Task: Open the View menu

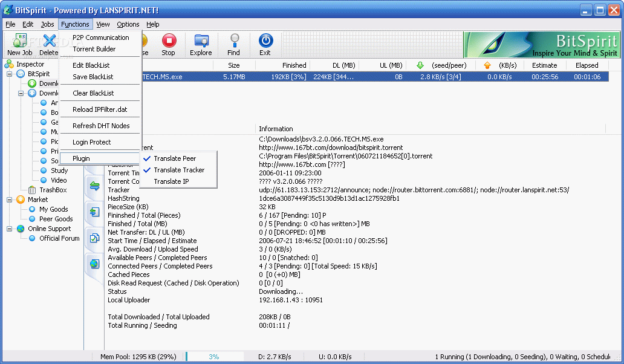Action: click(x=103, y=24)
